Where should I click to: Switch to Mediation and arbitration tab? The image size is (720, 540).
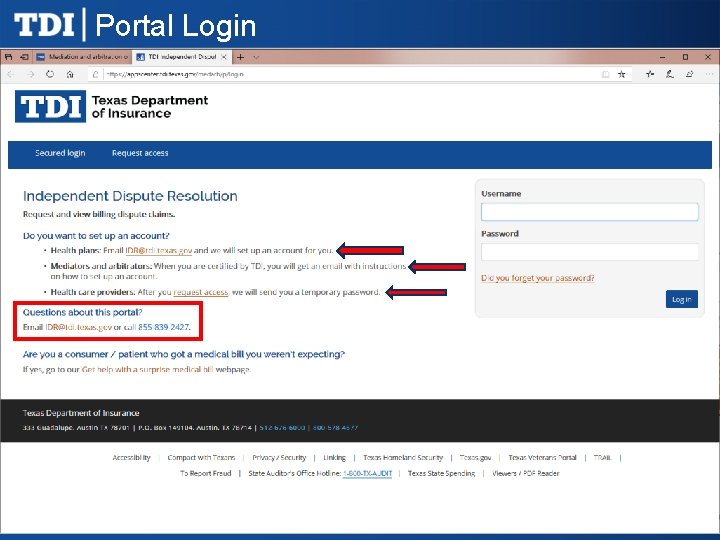[83, 57]
